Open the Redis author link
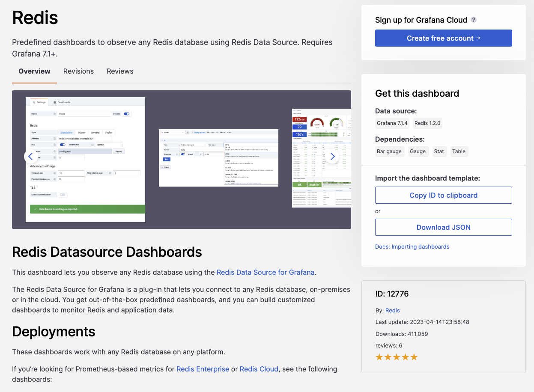The height and width of the screenshot is (392, 534). point(393,310)
